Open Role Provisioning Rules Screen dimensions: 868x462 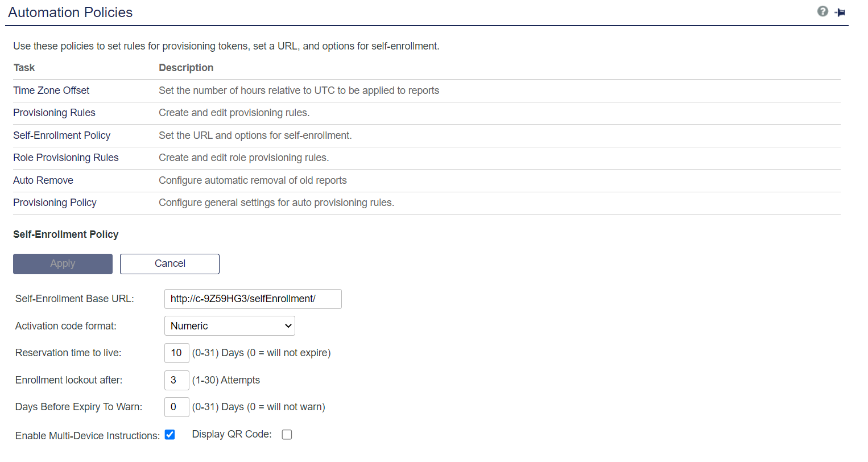(x=65, y=158)
